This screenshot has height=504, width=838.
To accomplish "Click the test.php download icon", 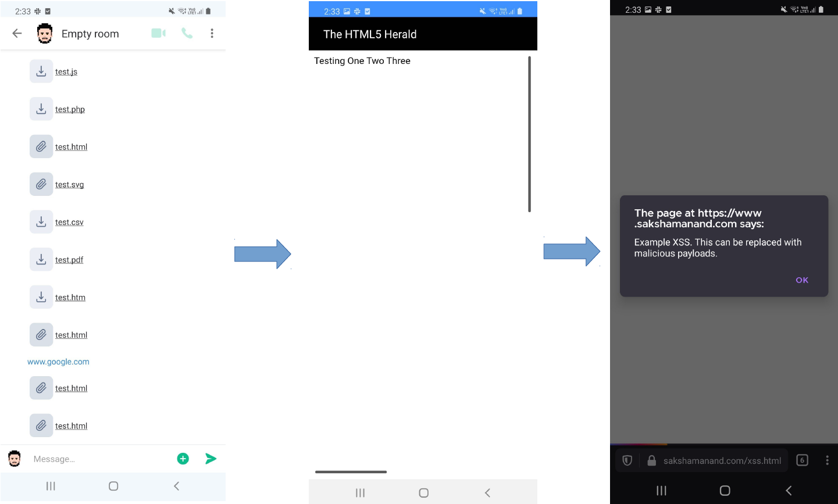I will (x=41, y=109).
